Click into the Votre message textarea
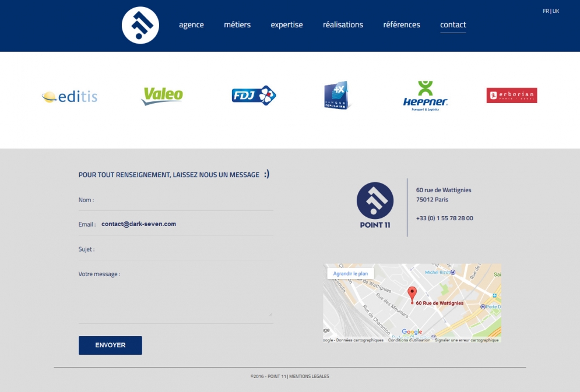Screen dimensions: 580x392 [176, 298]
